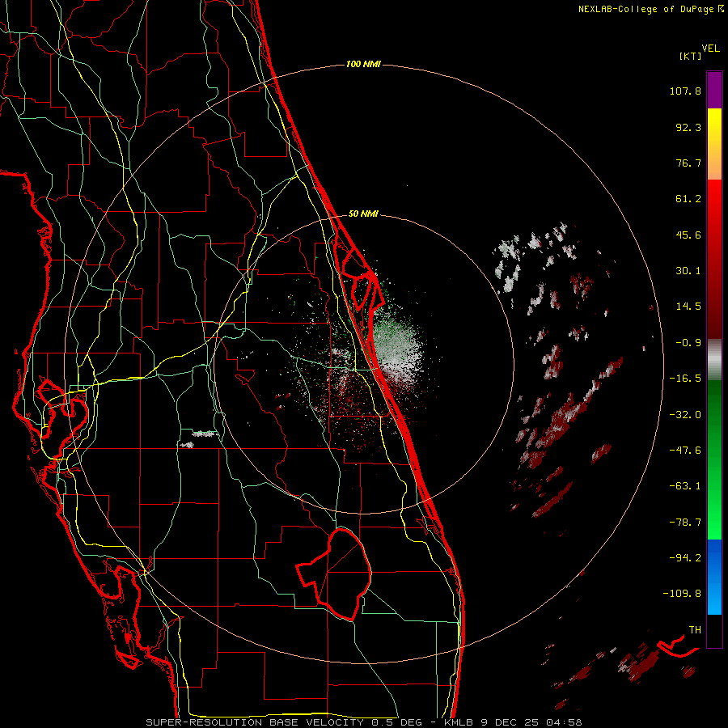Click the 92.3 velocity scale value

click(688, 127)
